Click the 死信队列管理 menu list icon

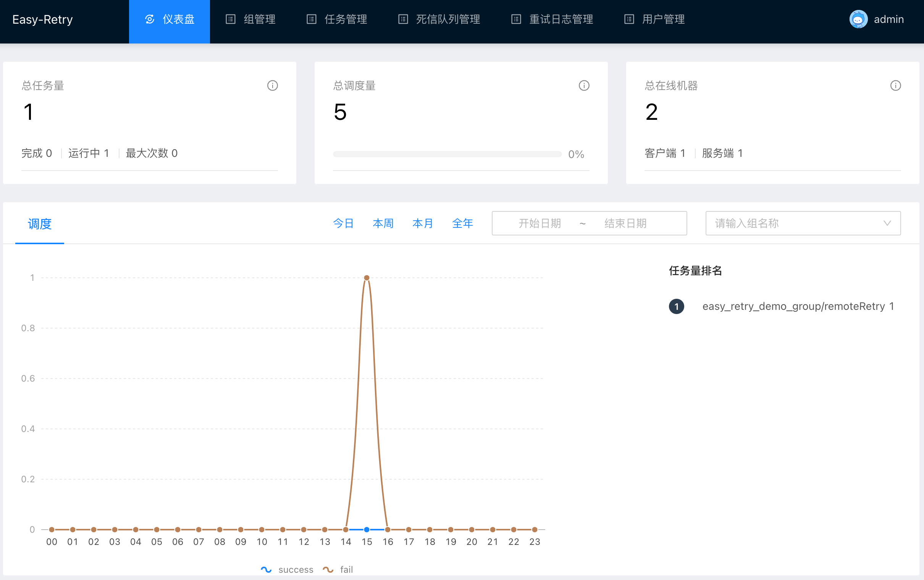coord(403,19)
